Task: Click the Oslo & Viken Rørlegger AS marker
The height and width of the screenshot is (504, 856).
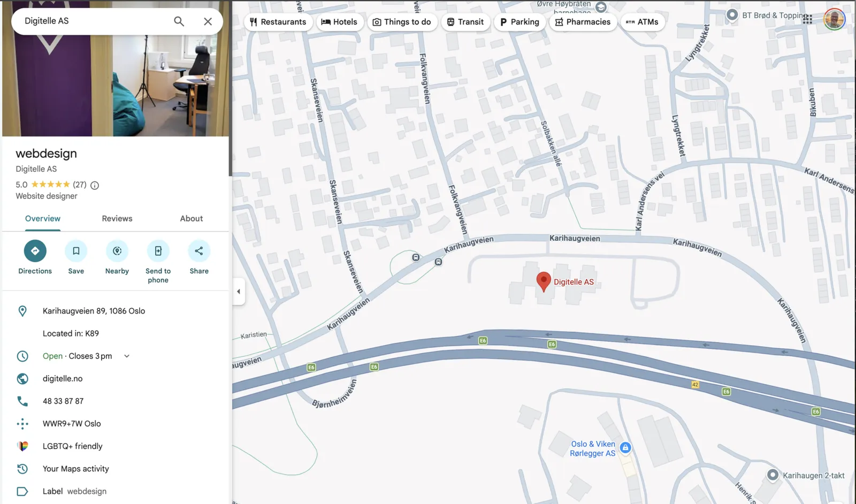Action: click(x=625, y=447)
